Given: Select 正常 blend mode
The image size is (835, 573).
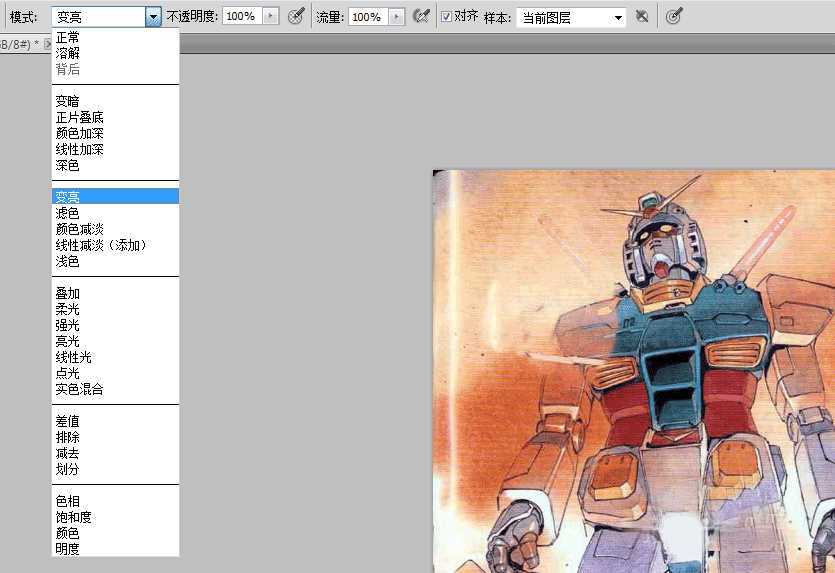Looking at the screenshot, I should [68, 37].
